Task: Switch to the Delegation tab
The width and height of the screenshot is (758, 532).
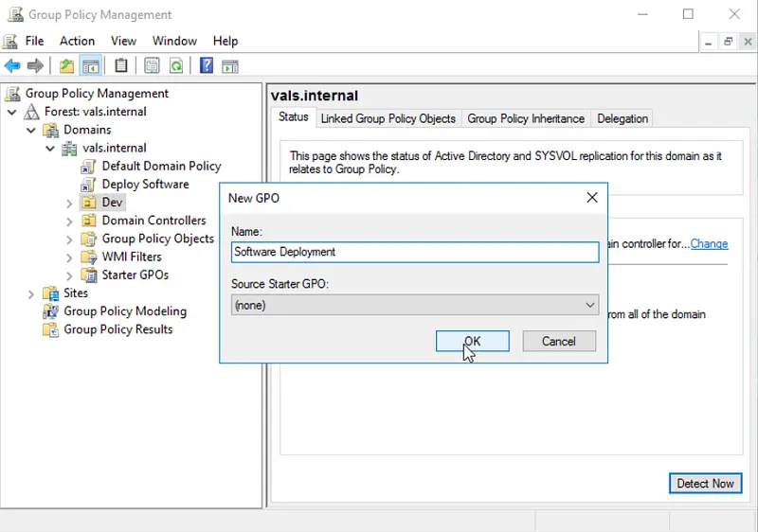Action: tap(623, 118)
